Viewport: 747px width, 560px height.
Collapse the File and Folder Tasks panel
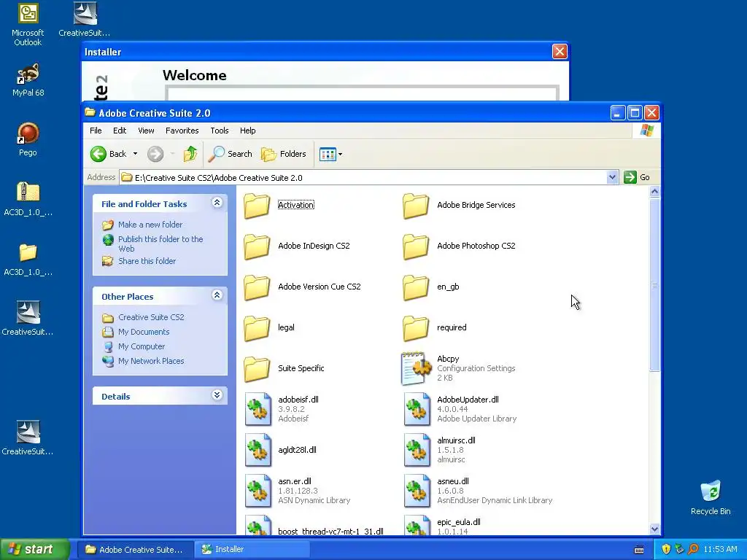217,203
